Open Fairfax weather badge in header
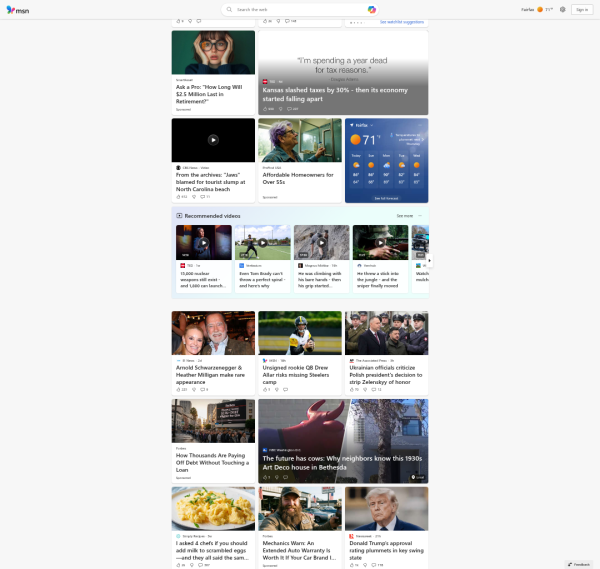Image resolution: width=600 pixels, height=569 pixels. [537, 10]
